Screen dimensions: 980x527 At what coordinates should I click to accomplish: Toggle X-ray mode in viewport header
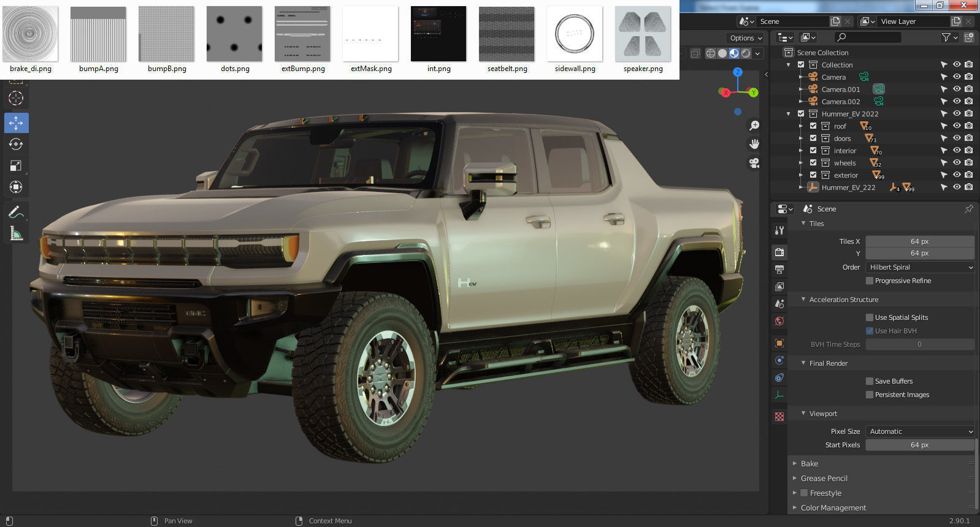695,53
